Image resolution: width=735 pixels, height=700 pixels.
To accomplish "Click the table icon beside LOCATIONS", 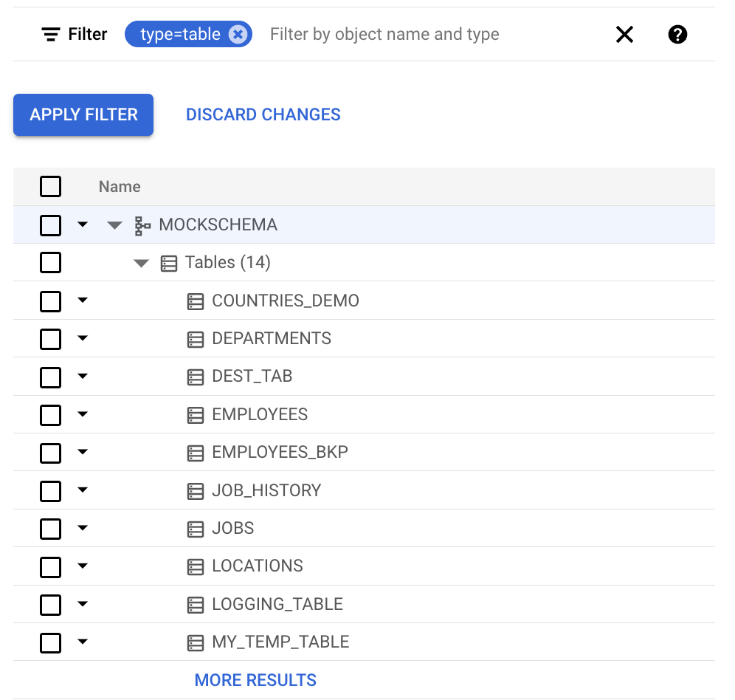I will (195, 566).
